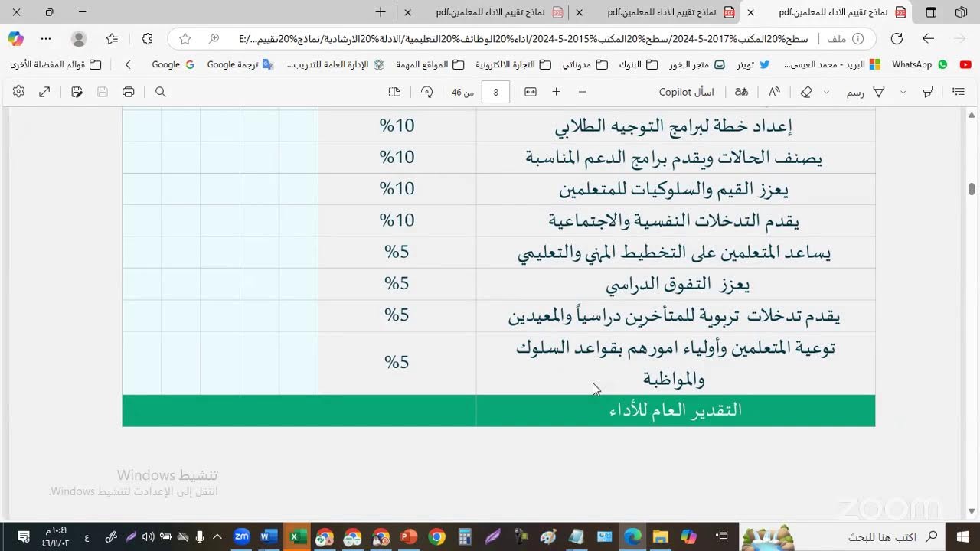Open the PDF table of contents icon

click(958, 92)
